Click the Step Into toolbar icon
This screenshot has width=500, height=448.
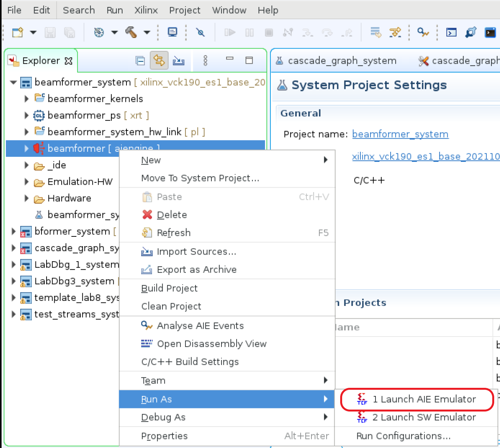point(308,32)
